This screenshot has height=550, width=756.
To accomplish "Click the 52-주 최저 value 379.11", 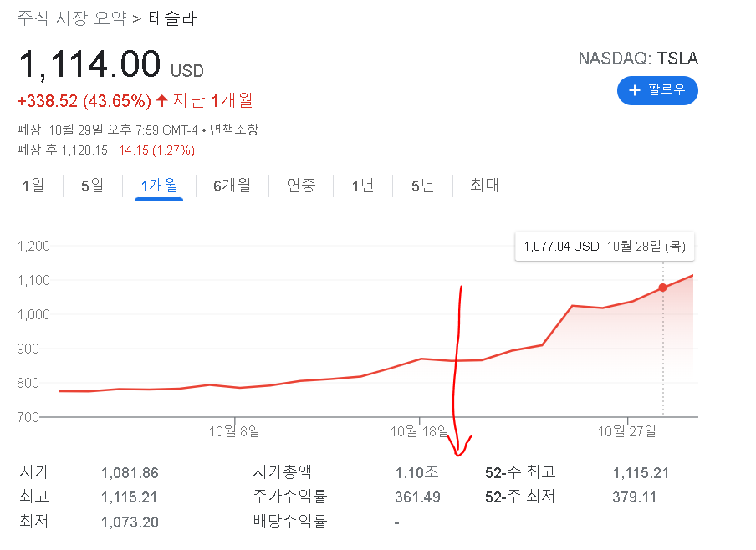I will [x=635, y=497].
